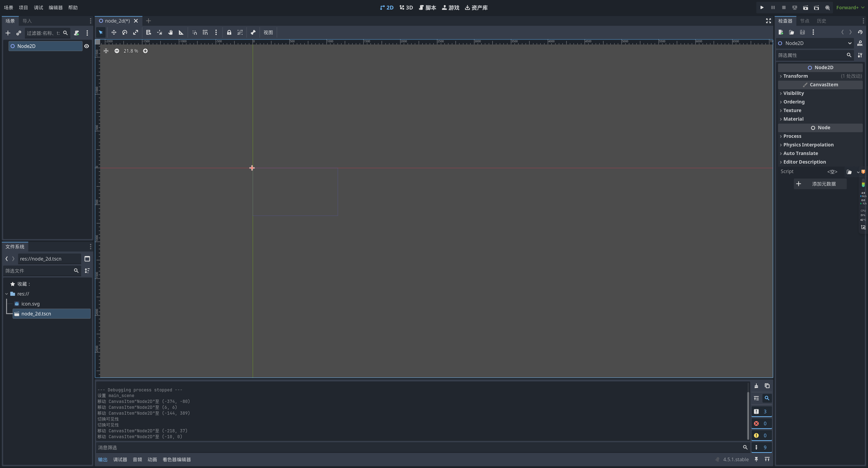Open the skeleton bone options
The width and height of the screenshot is (868, 468).
pyautogui.click(x=253, y=32)
